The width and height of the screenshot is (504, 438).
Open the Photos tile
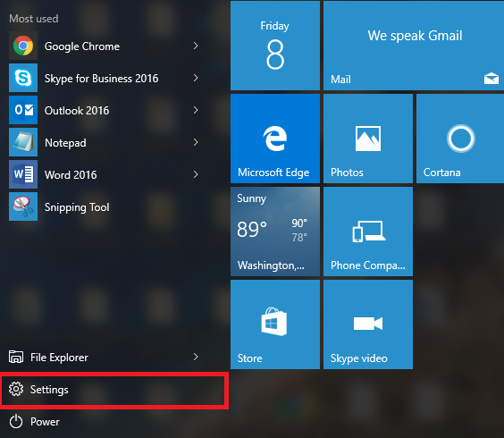368,139
